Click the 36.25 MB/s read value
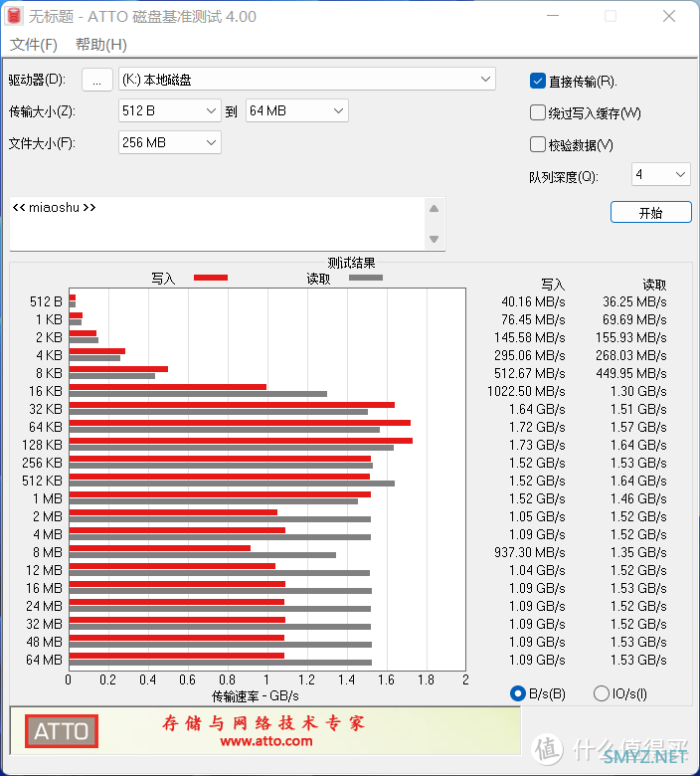Image resolution: width=700 pixels, height=776 pixels. tap(634, 301)
